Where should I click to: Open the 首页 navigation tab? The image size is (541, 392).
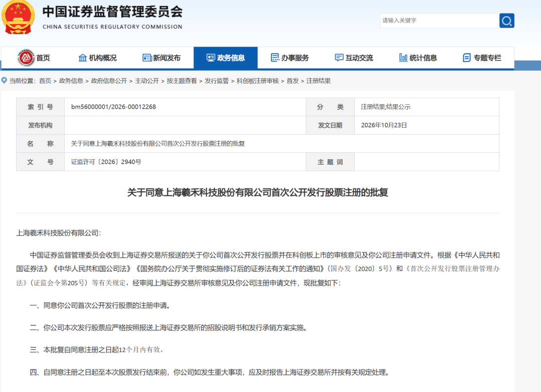[34, 58]
